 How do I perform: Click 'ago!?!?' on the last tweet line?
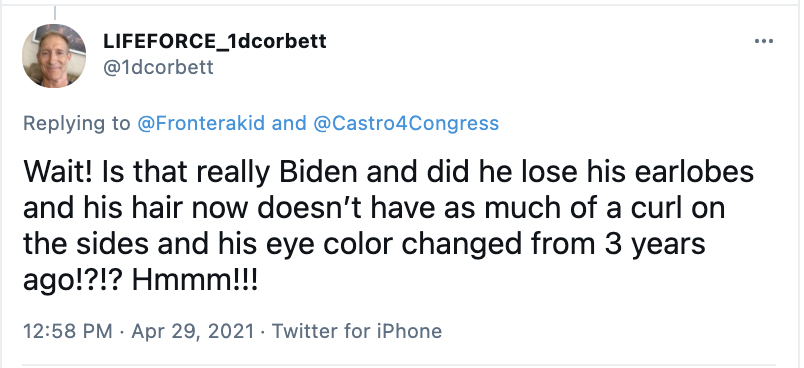73,281
